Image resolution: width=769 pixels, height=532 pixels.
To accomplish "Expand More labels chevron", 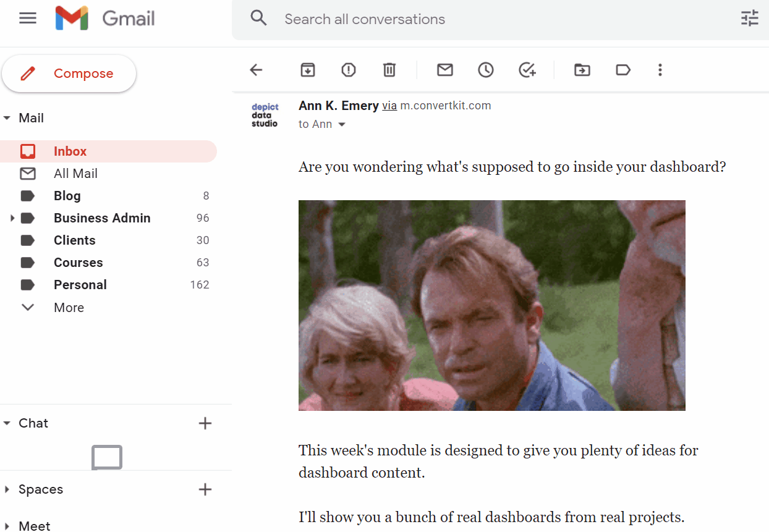I will pyautogui.click(x=28, y=307).
